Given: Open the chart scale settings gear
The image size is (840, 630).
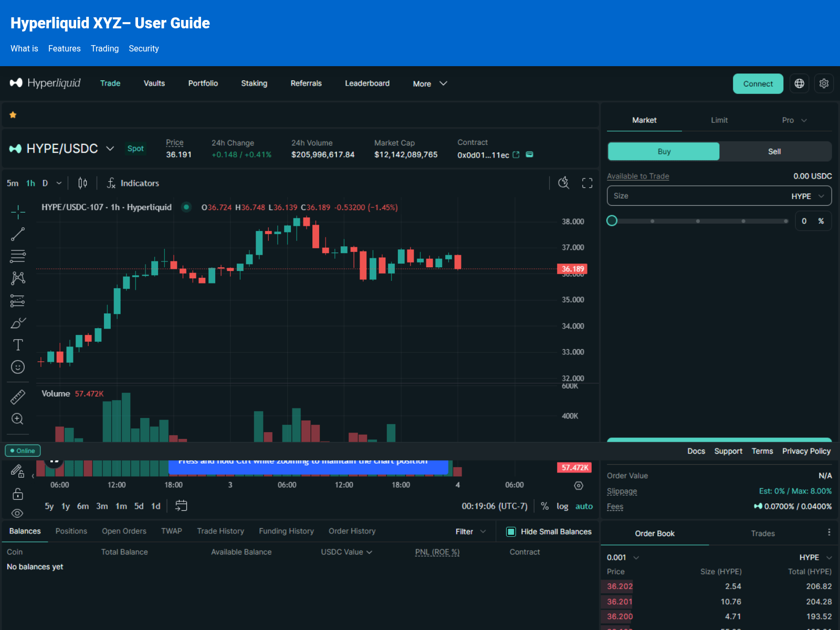Looking at the screenshot, I should click(579, 486).
